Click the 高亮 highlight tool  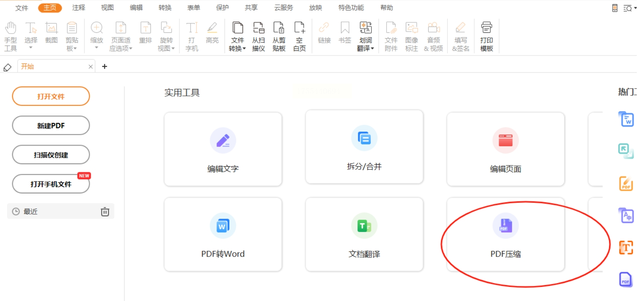coord(212,33)
